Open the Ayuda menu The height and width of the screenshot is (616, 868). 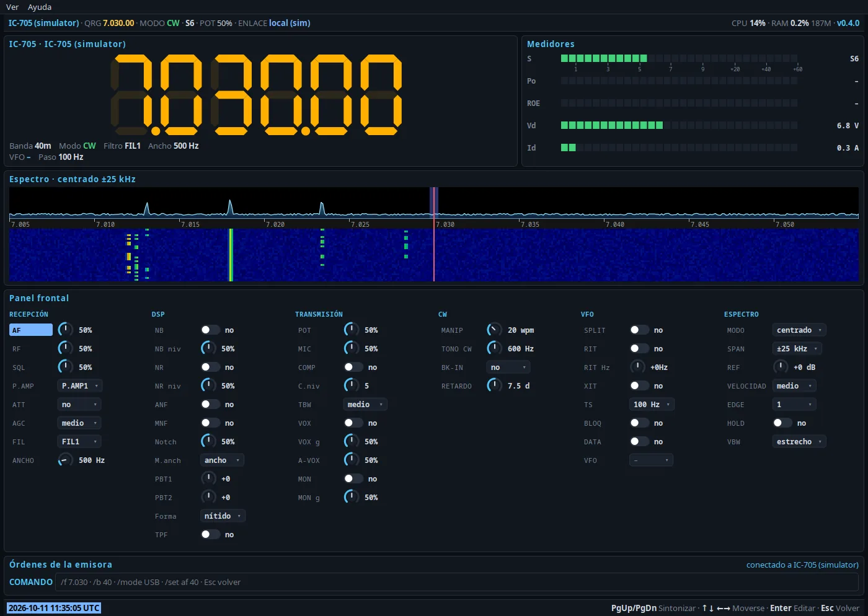[x=40, y=7]
